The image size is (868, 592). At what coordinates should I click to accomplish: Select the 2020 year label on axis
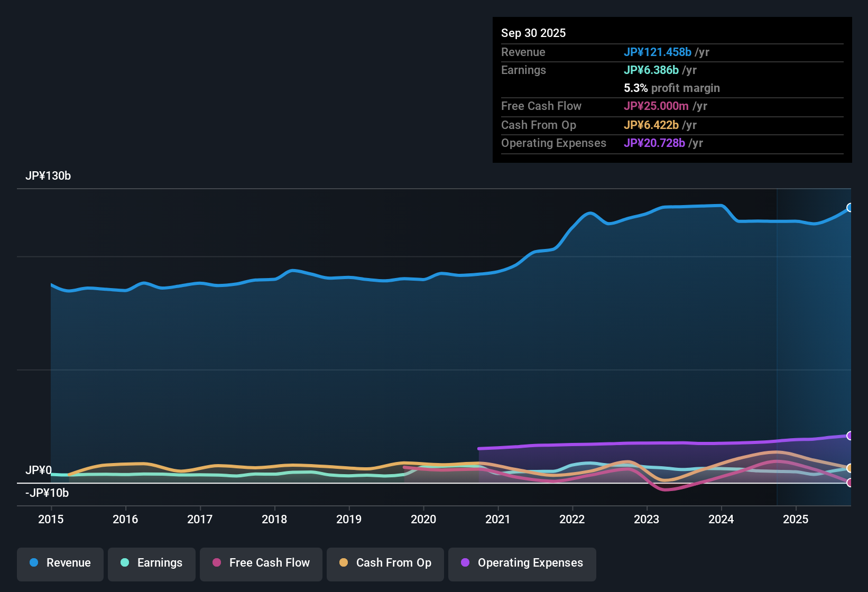[423, 520]
